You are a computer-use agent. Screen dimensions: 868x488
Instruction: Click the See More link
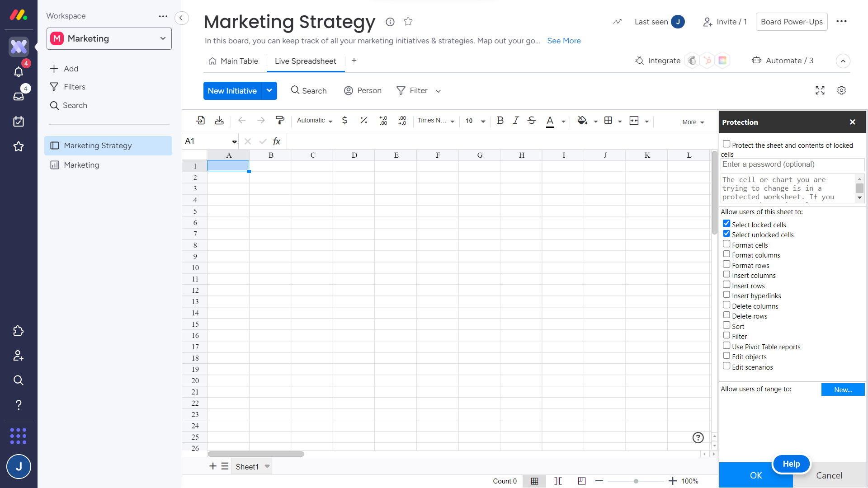point(564,41)
